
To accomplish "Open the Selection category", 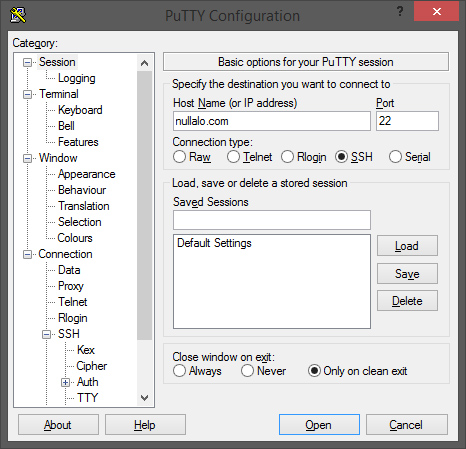I will [80, 222].
